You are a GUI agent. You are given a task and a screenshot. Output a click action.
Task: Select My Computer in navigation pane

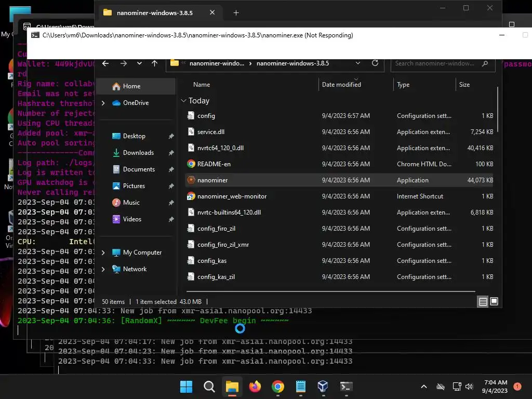click(x=142, y=252)
